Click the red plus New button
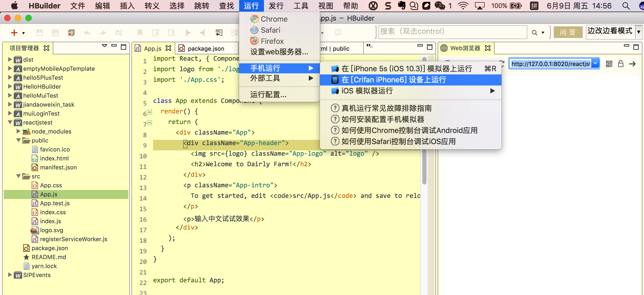 pyautogui.click(x=14, y=33)
